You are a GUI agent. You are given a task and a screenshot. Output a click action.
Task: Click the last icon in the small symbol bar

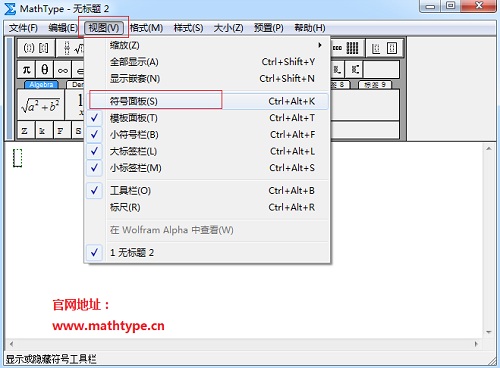click(x=355, y=70)
